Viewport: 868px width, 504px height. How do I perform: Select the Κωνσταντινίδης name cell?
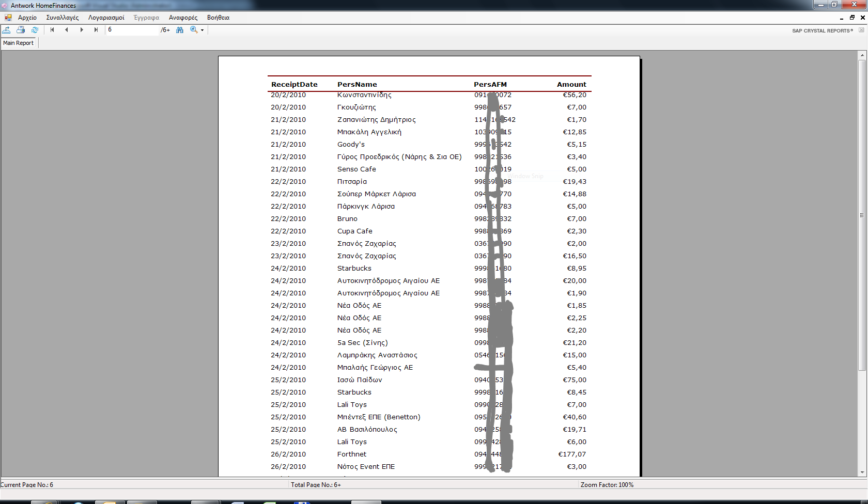click(364, 95)
